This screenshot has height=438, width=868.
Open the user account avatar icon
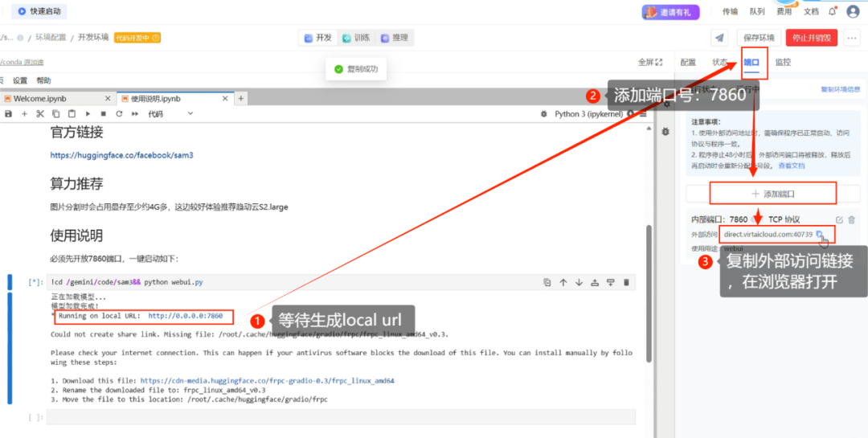pos(853,11)
